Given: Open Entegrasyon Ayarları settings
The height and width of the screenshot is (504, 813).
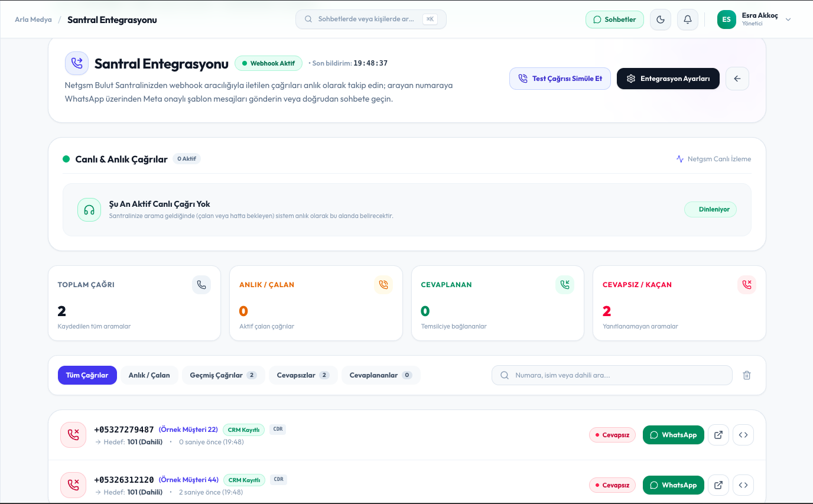Looking at the screenshot, I should (668, 79).
